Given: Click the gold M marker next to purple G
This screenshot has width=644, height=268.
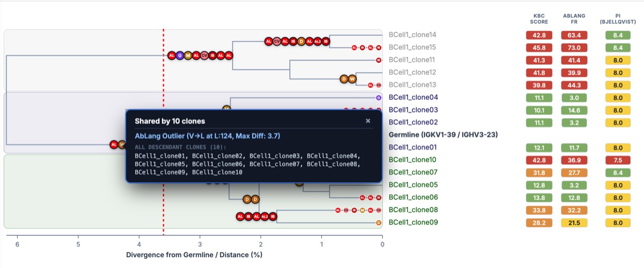Looking at the screenshot, I should coord(188,55).
